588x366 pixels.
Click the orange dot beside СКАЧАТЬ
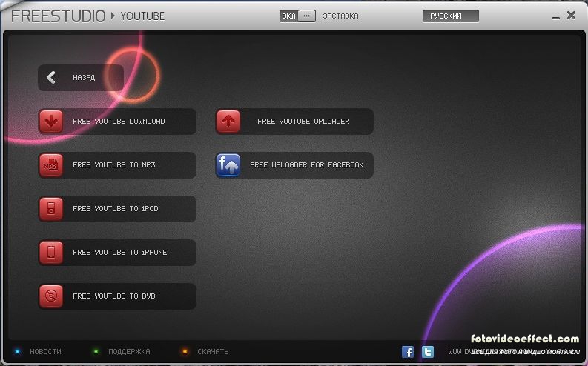[185, 352]
